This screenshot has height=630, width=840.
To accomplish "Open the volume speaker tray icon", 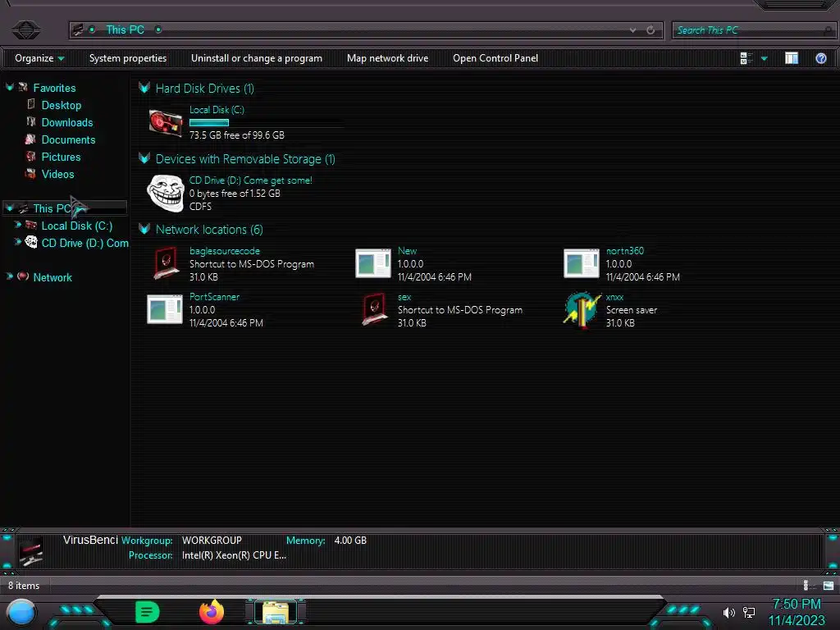I will pos(728,612).
